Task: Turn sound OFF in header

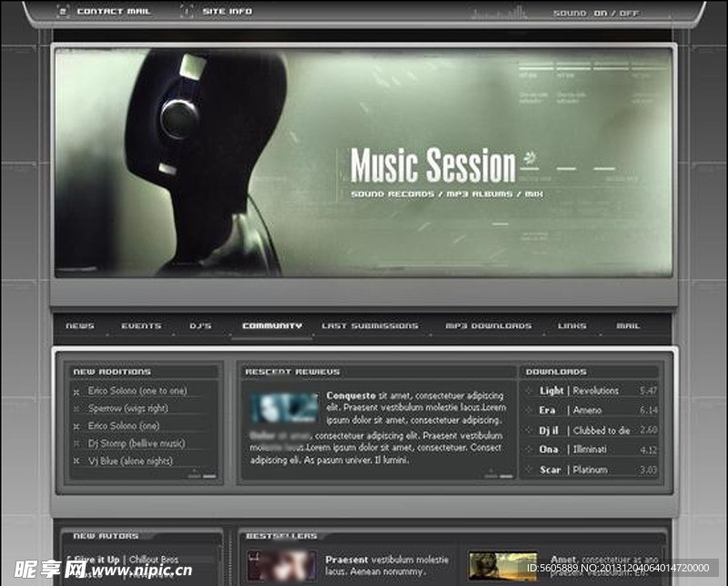Action: [629, 14]
